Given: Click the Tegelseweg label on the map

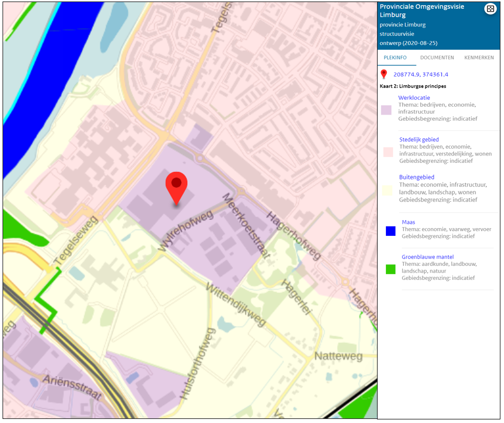Looking at the screenshot, I should click(x=76, y=241).
